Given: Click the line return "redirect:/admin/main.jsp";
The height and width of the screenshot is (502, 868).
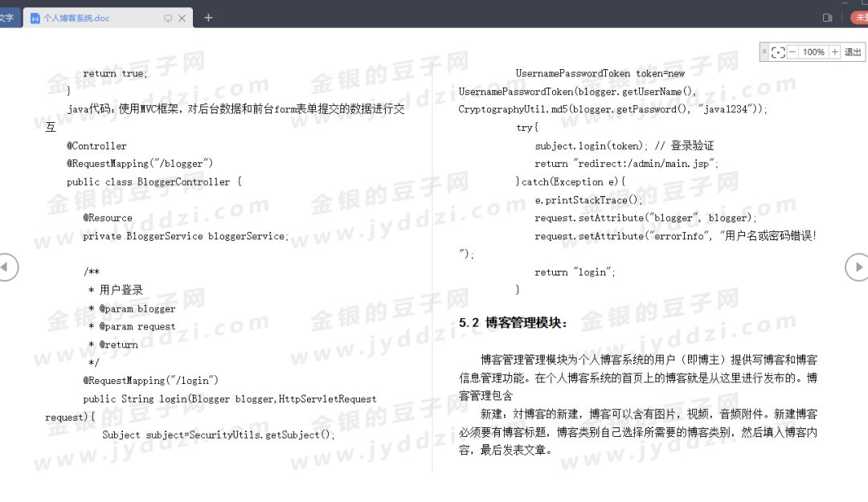Looking at the screenshot, I should (627, 164).
